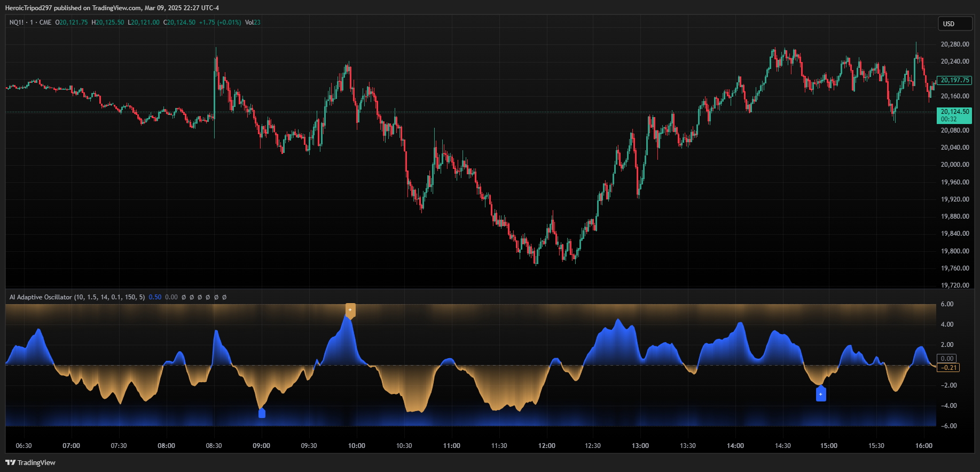Screen dimensions: 980x472
Task: Click the -2.00 oscillator scale label
Action: pyautogui.click(x=948, y=385)
